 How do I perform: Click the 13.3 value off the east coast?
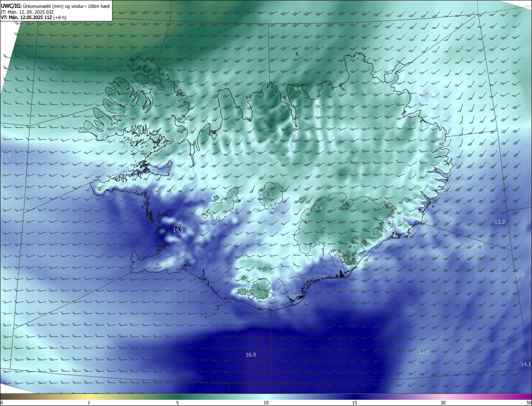500,222
